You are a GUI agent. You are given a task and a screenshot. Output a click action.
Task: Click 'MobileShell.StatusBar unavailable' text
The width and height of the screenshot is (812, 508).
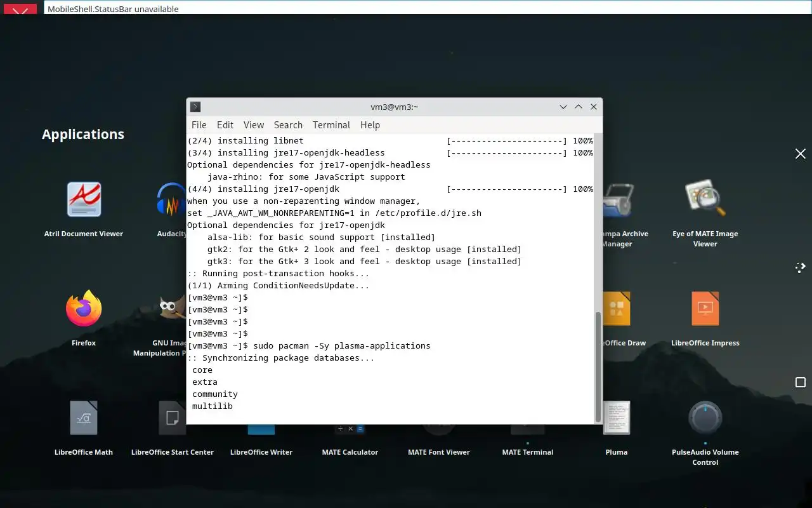pos(113,9)
